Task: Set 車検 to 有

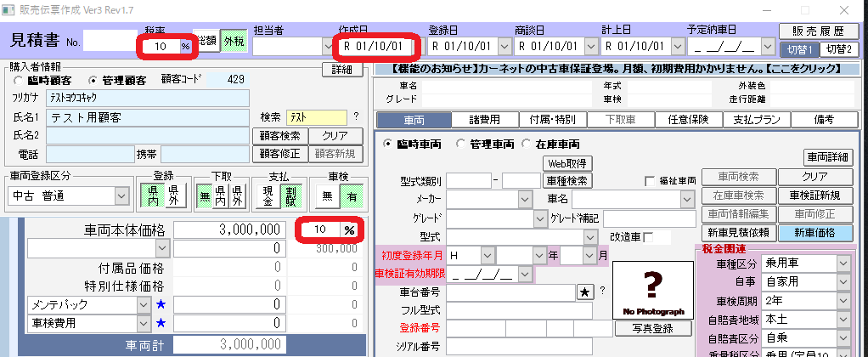Action: [x=351, y=195]
